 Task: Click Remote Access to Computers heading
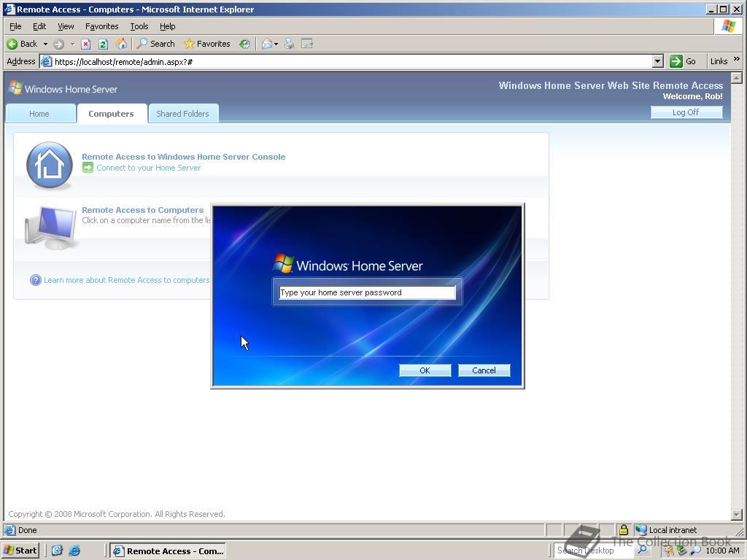(x=142, y=210)
